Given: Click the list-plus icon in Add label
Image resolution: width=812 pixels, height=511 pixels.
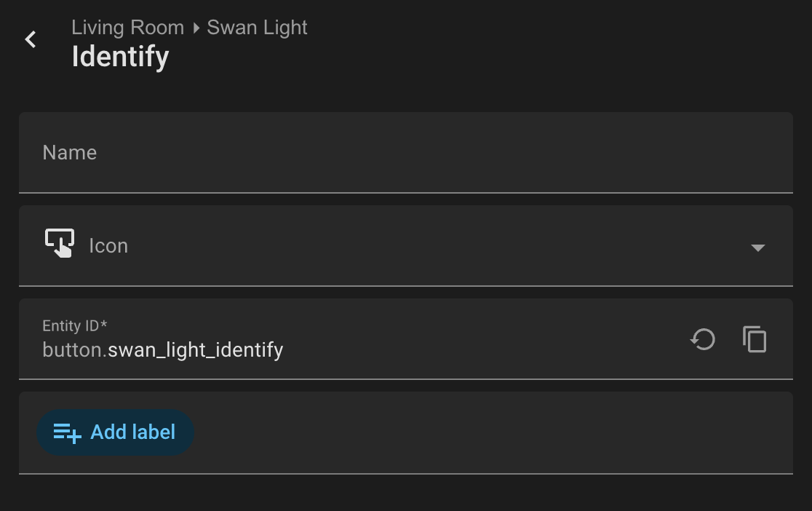Looking at the screenshot, I should [68, 433].
